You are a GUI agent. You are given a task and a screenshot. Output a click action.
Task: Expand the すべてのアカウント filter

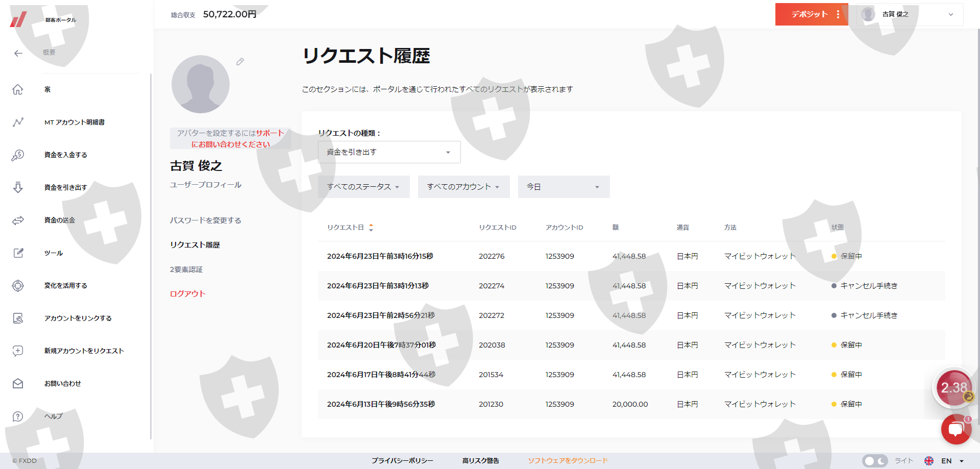[463, 187]
